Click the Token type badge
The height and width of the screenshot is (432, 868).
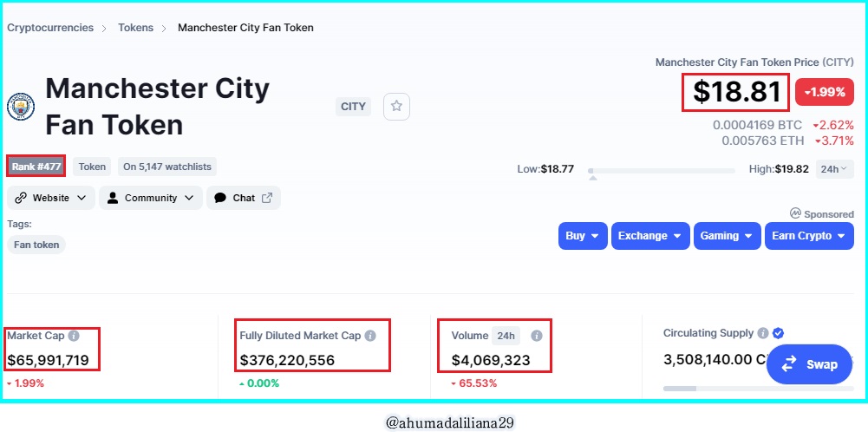(92, 167)
